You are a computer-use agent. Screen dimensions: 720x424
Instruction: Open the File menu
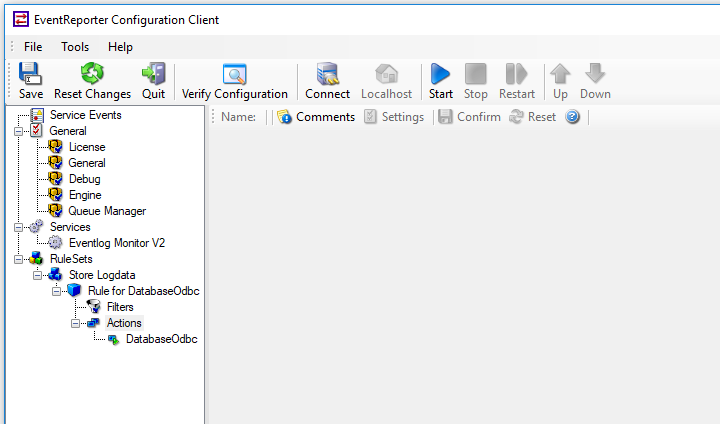33,47
